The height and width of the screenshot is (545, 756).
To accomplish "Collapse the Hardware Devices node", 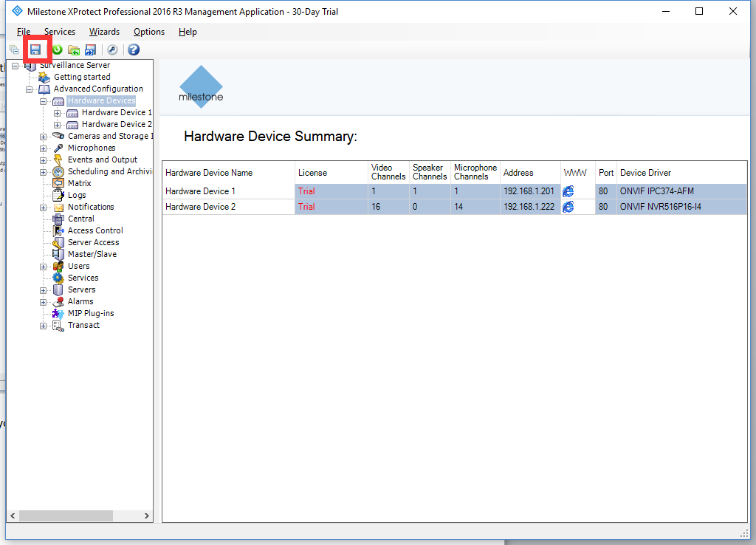I will click(44, 101).
